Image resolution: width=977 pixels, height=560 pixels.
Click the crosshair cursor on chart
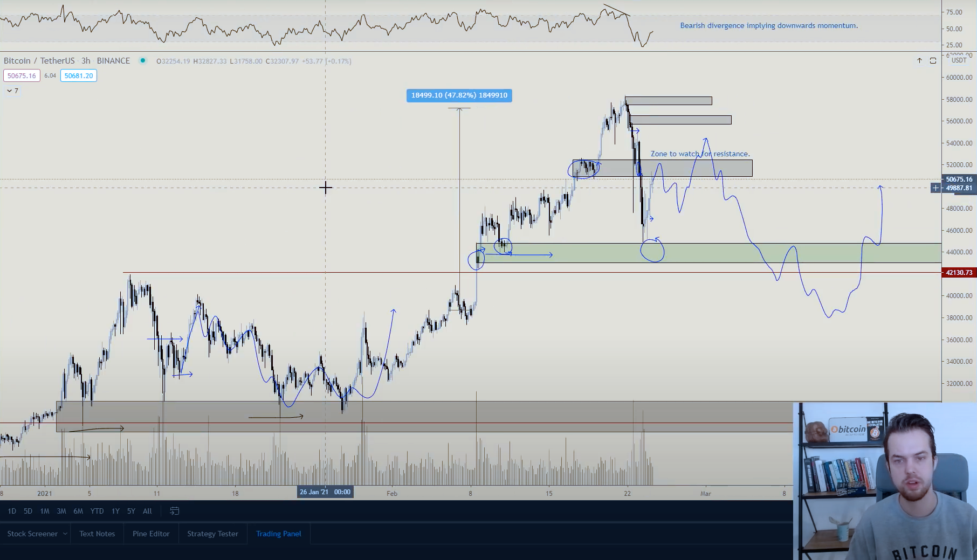325,188
